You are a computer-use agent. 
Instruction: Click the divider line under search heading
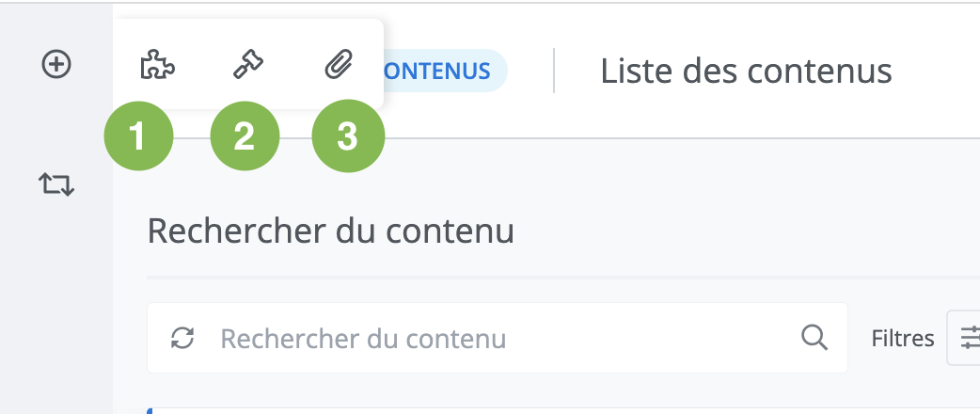[x=564, y=278]
